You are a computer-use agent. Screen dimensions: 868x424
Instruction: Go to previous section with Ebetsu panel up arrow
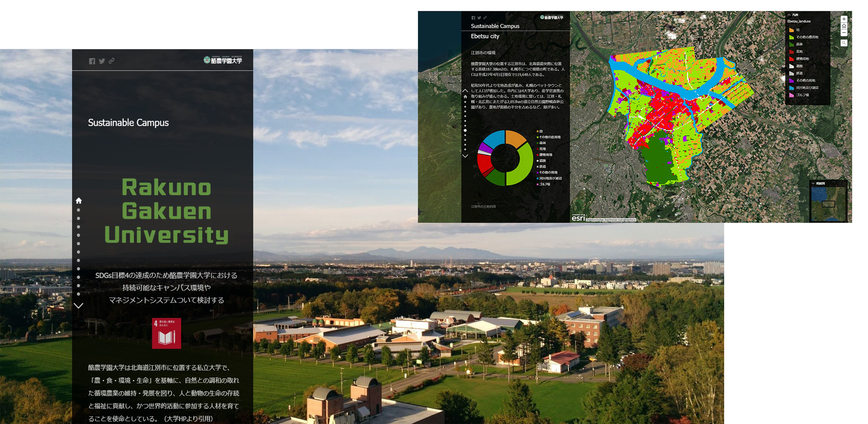465,90
